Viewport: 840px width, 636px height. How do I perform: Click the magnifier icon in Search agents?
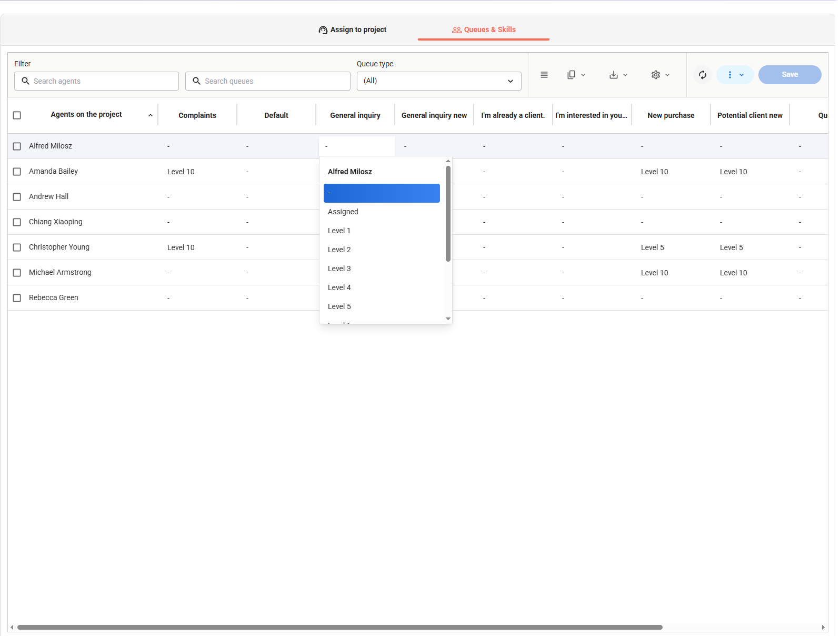coord(25,81)
